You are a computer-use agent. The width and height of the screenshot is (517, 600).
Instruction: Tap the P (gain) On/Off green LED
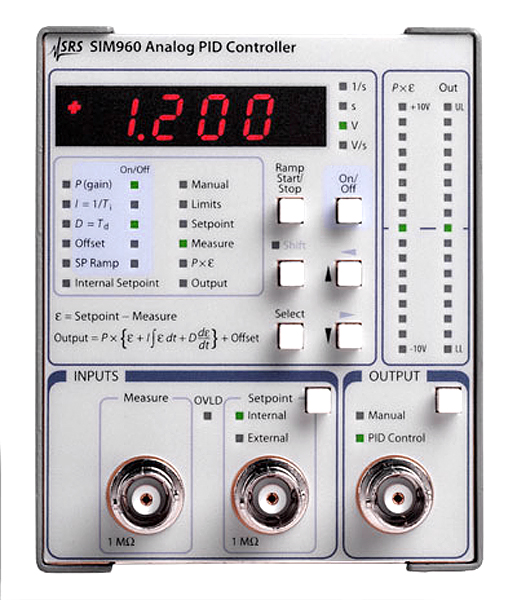click(134, 185)
